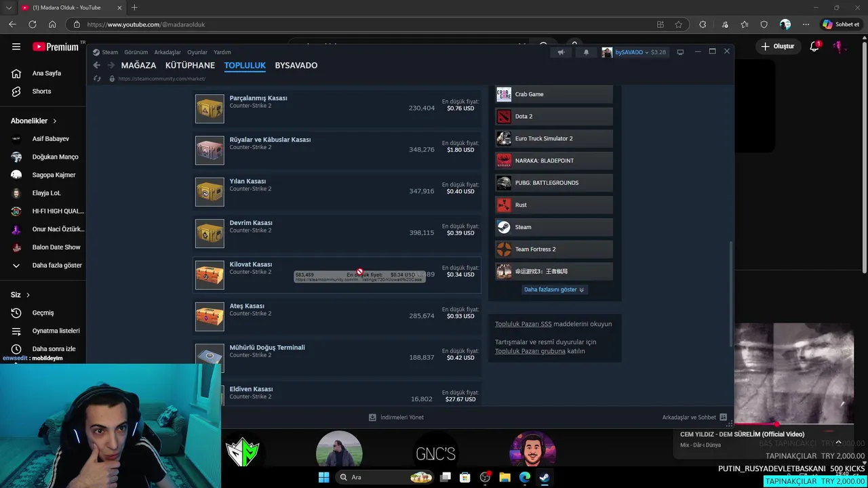Click Kilovat Kasası case thumbnail

click(210, 274)
